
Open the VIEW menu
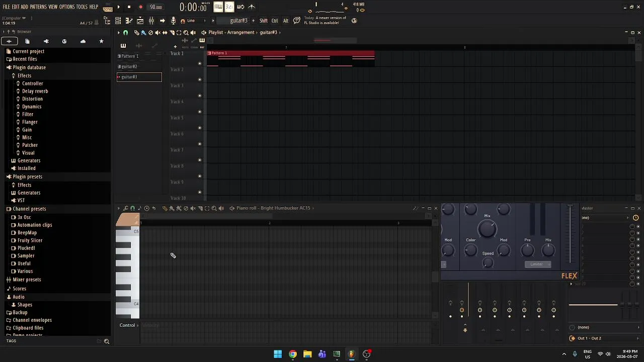(53, 7)
